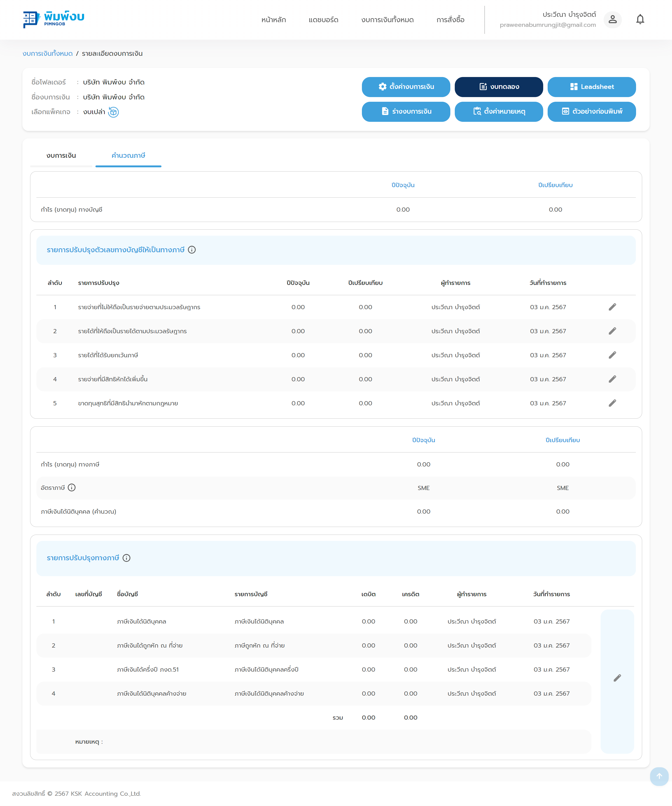The image size is (672, 806).
Task: Switch to the งบการเงิน tab
Action: 61,155
